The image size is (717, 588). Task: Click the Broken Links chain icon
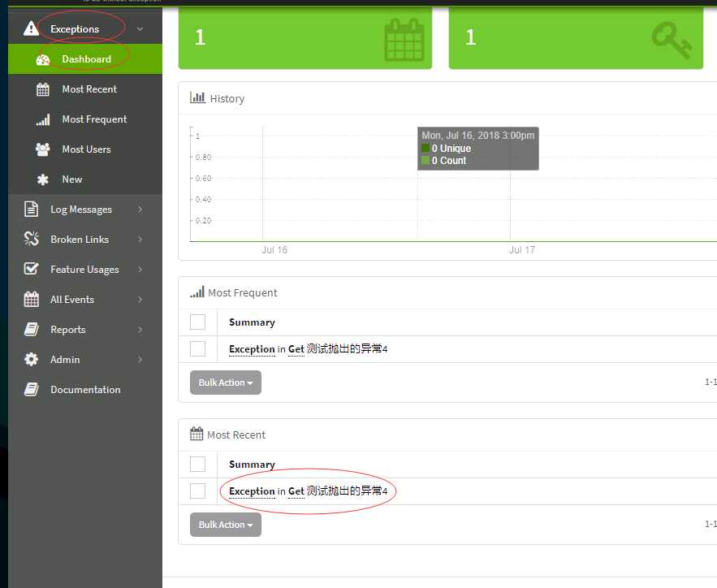click(31, 239)
